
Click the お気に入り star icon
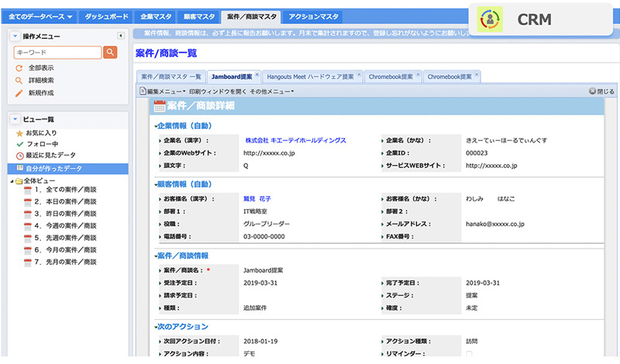(x=19, y=133)
